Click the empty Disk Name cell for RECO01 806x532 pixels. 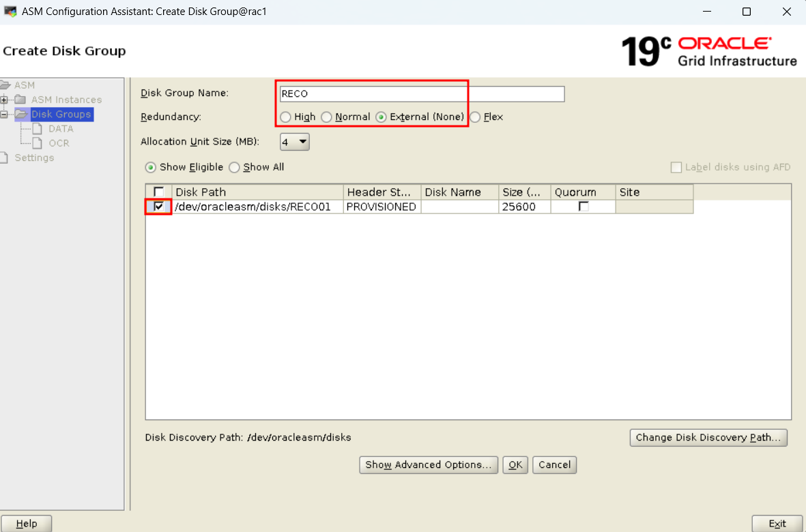[x=459, y=207]
